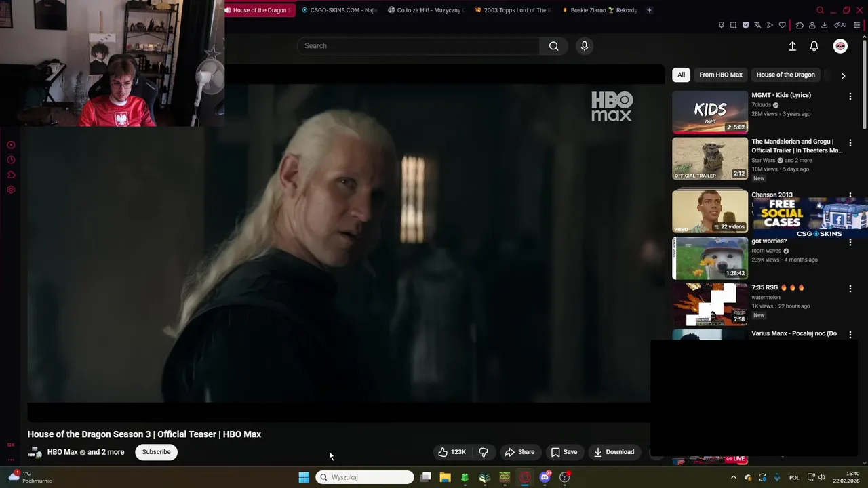Add page to bookmarks with heart icon
Image resolution: width=868 pixels, height=488 pixels.
coord(782,25)
